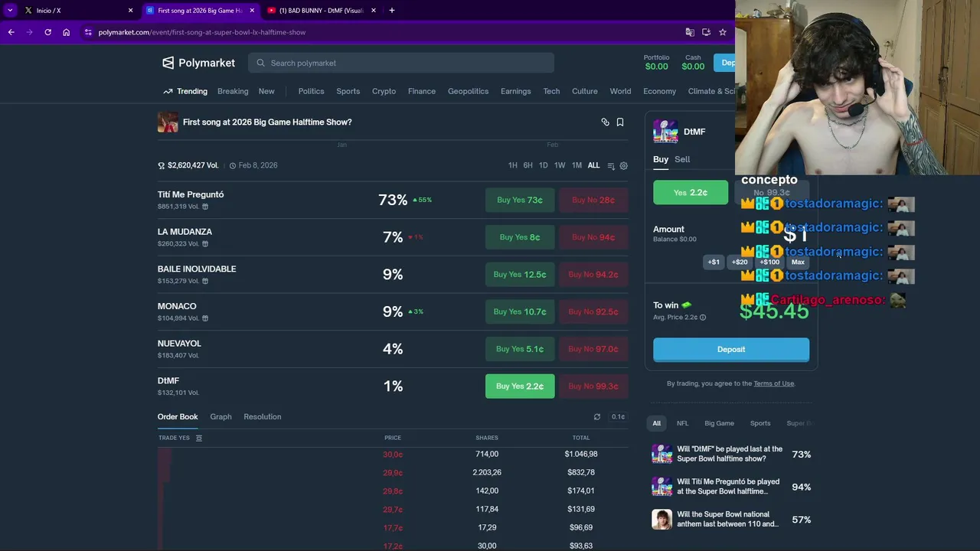Open the Resolution tab
The image size is (980, 551).
click(263, 417)
